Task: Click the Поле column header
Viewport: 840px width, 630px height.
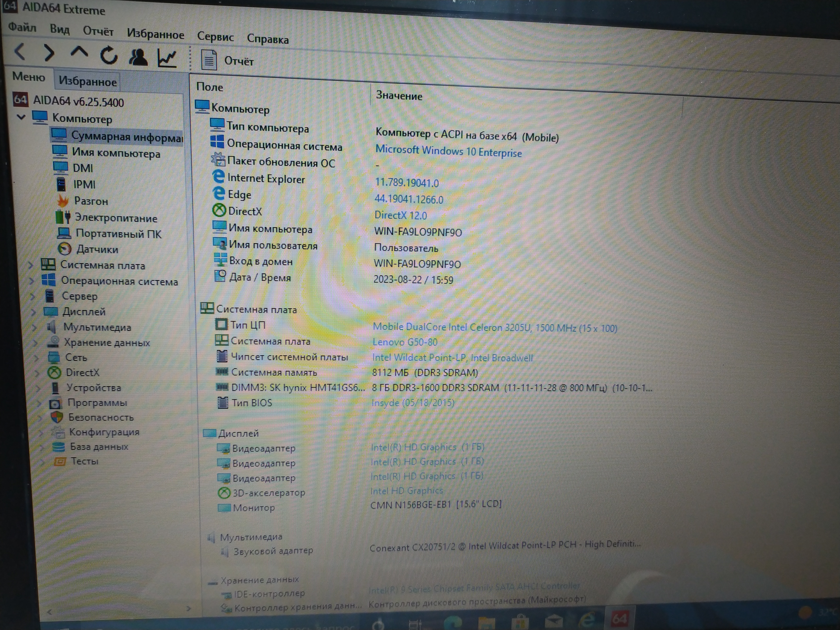Action: pyautogui.click(x=210, y=87)
